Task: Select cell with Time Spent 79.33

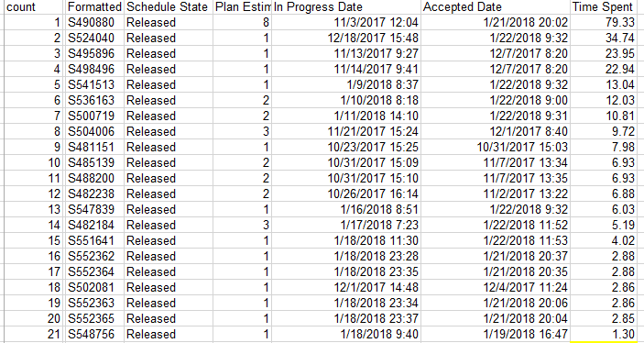Action: (x=604, y=22)
